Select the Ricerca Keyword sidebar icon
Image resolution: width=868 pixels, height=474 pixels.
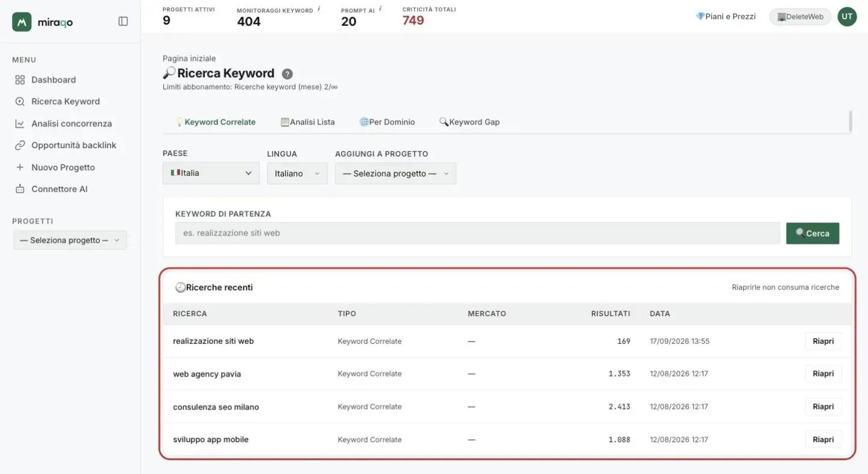pyautogui.click(x=20, y=102)
